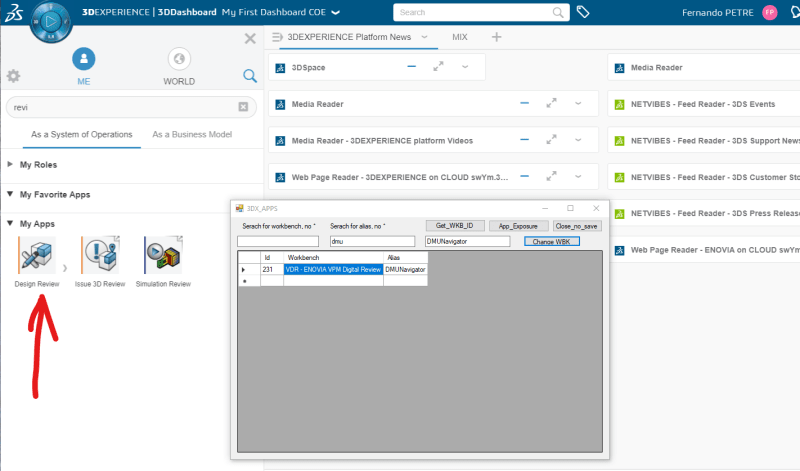Focus the workbench search input field
Screen dimensions: 800x471
tap(278, 241)
